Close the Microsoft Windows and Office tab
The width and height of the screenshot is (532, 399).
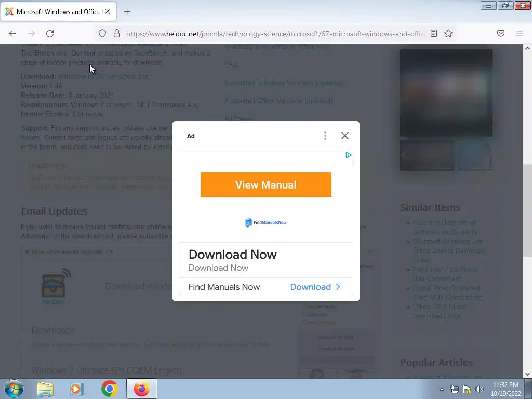click(x=108, y=11)
